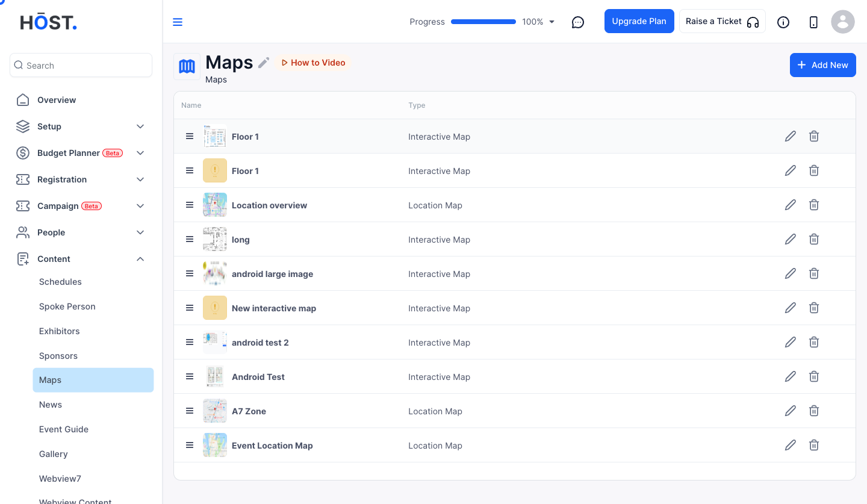Delete the A7 Zone map with trash icon
Viewport: 867px width, 504px height.
tap(814, 411)
